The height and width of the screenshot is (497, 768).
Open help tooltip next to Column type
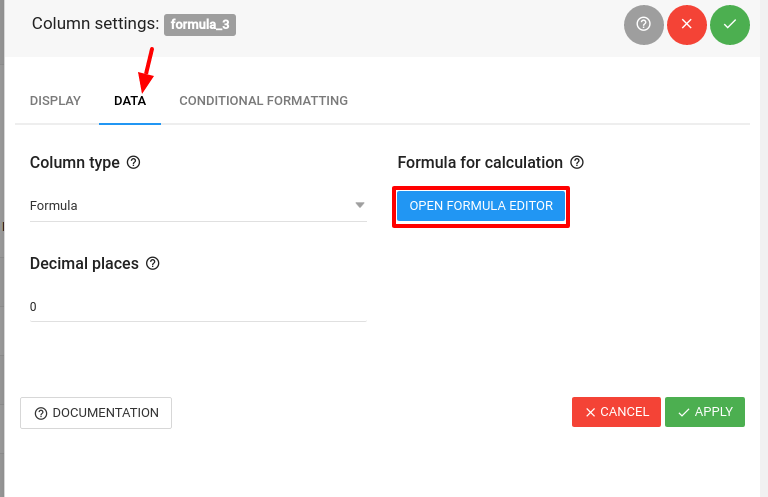(x=134, y=163)
